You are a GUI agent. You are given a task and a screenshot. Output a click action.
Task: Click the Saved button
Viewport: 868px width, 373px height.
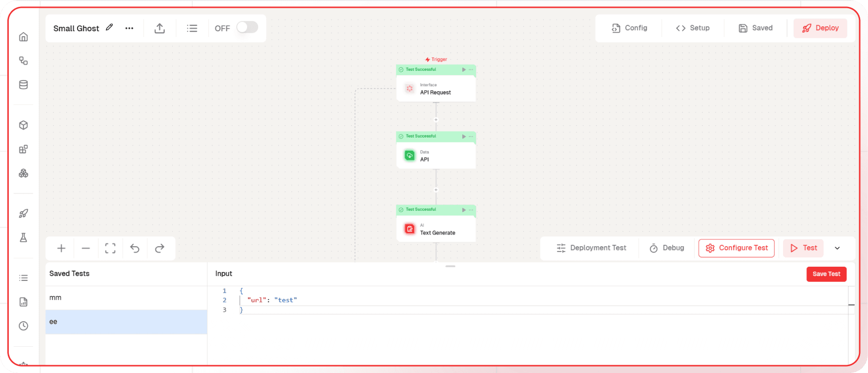756,28
